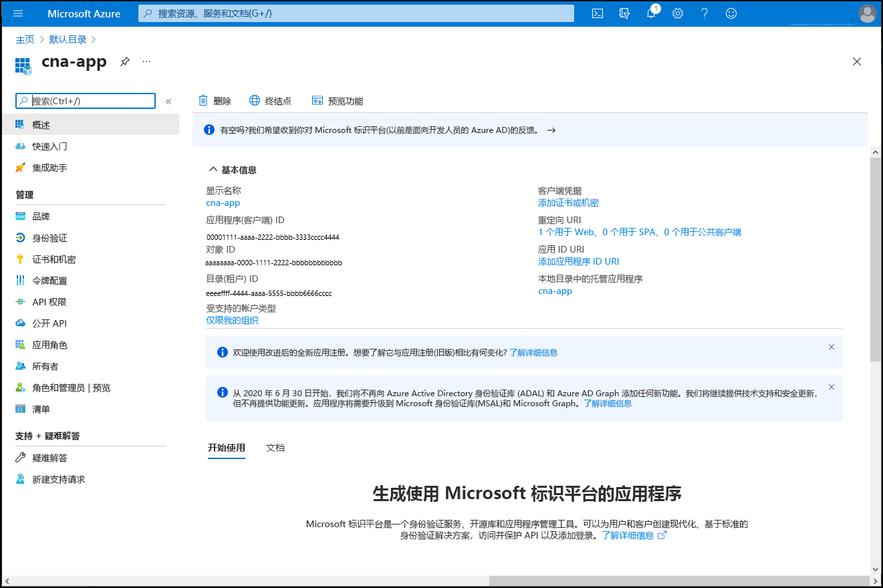The image size is (883, 588).
Task: Open the user account avatar
Action: (x=867, y=13)
